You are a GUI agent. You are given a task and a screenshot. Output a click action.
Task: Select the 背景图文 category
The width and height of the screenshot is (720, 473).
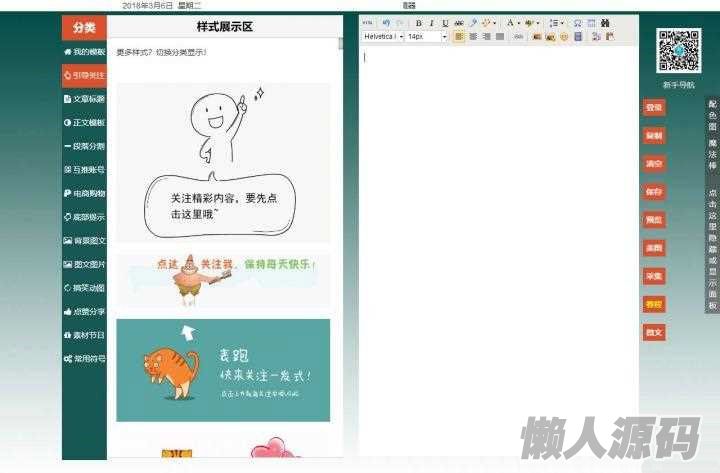pyautogui.click(x=84, y=241)
